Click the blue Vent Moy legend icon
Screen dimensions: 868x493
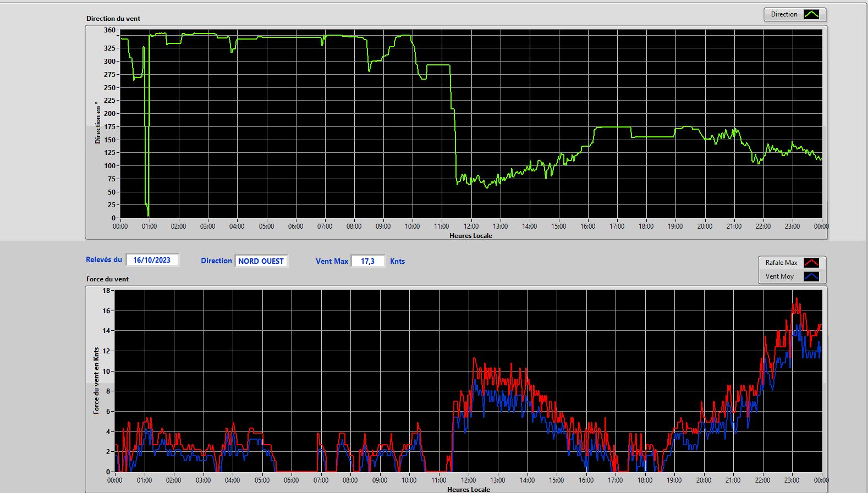point(811,276)
